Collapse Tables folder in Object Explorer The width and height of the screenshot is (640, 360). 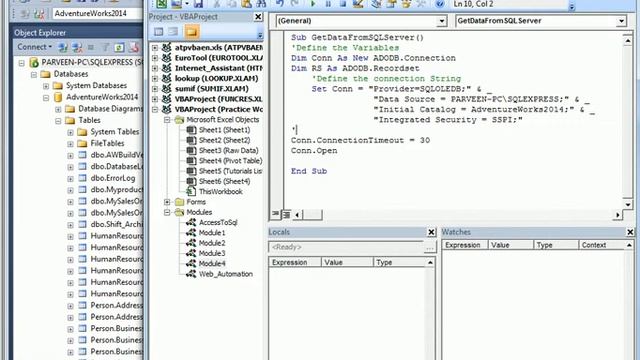click(x=58, y=120)
